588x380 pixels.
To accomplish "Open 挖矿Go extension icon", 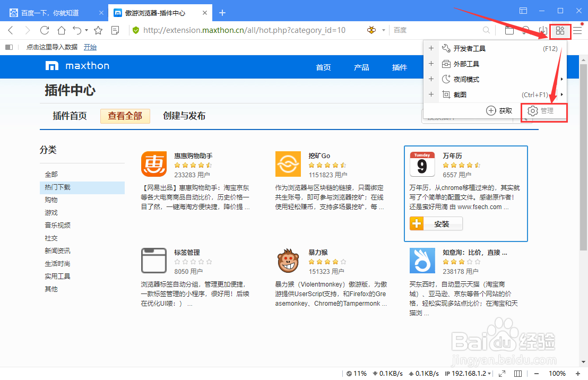I will click(288, 164).
